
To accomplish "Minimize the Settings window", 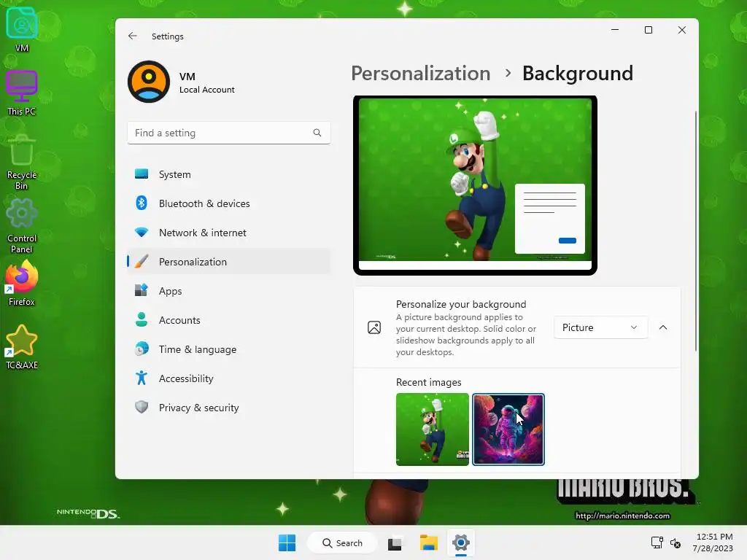I will click(615, 30).
